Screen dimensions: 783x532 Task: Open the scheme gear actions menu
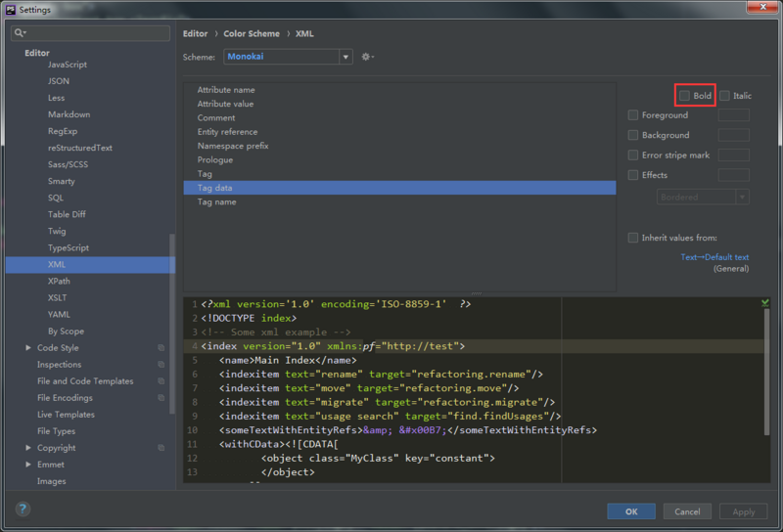point(368,57)
